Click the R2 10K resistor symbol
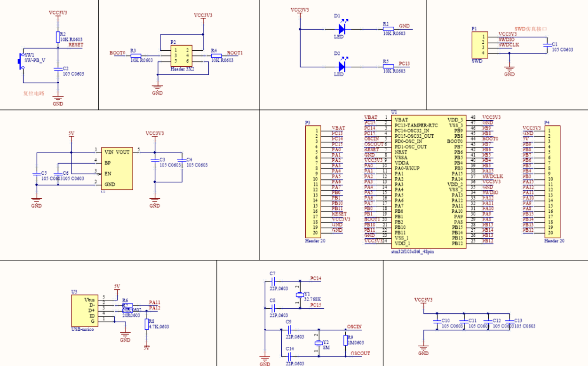The width and height of the screenshot is (588, 366). click(58, 37)
